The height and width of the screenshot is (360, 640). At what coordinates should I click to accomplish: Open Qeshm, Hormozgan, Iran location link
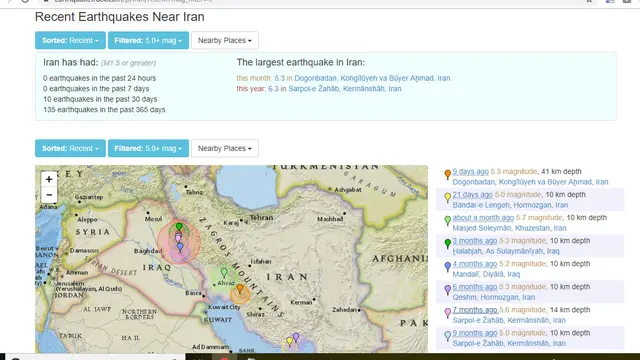point(493,297)
